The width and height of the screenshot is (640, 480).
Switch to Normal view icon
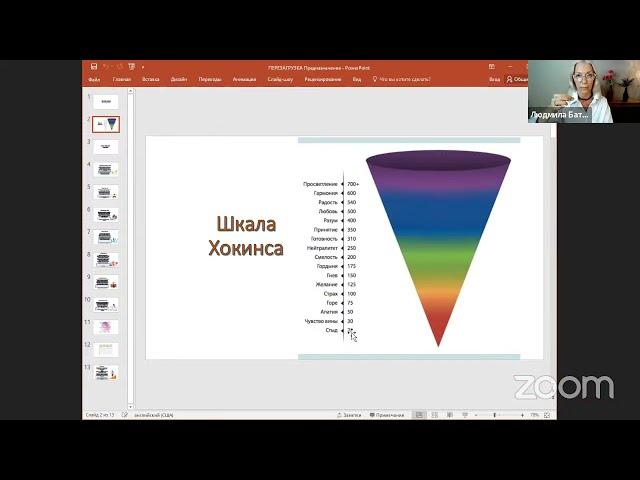pyautogui.click(x=419, y=415)
